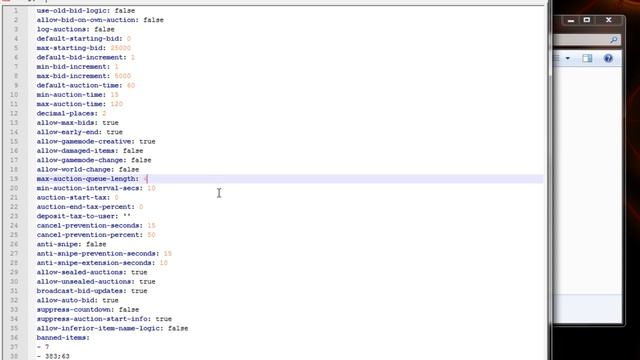Click the line "allow-gamemode-creative: true"

point(96,142)
